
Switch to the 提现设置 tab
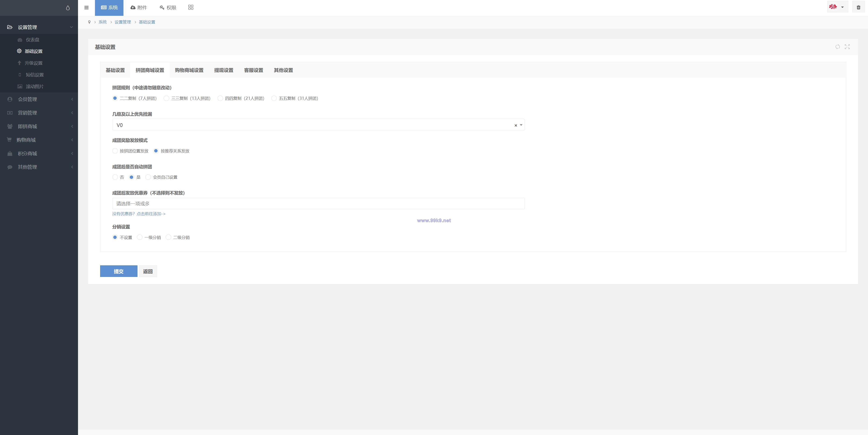click(x=224, y=70)
